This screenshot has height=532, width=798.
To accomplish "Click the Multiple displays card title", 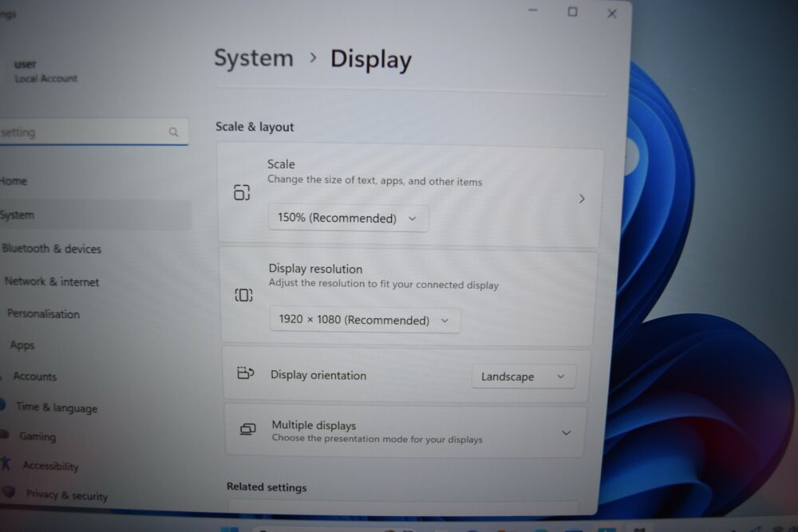I will tap(314, 425).
